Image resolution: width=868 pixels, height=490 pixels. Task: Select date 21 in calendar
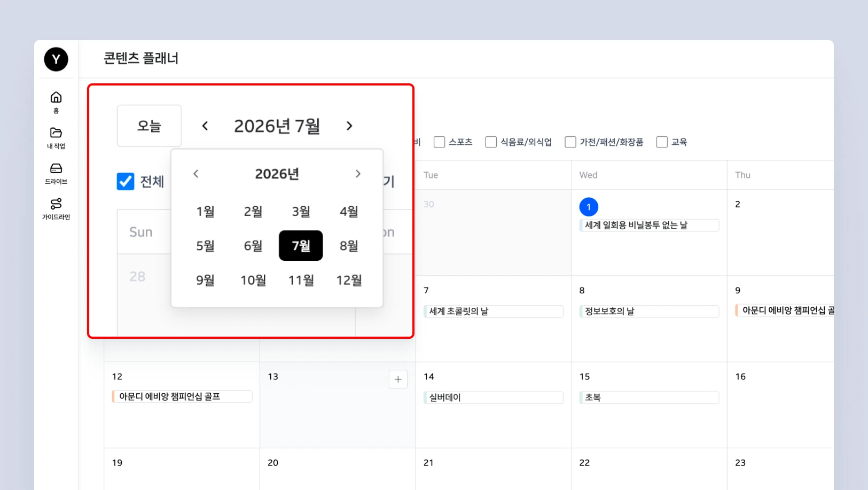click(x=428, y=463)
